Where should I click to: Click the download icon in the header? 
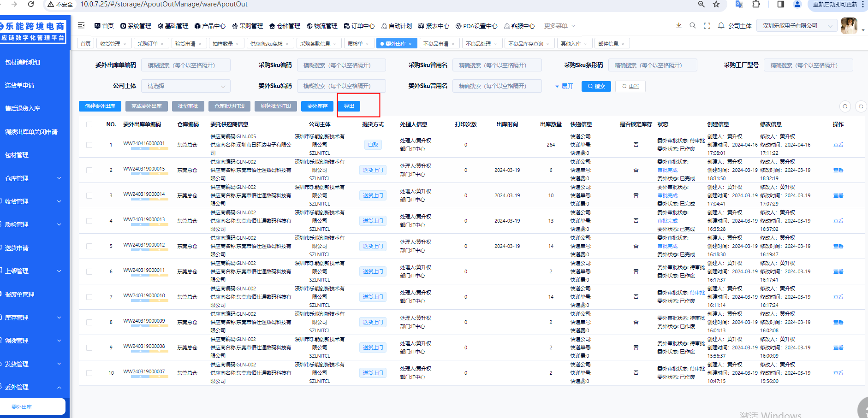678,26
